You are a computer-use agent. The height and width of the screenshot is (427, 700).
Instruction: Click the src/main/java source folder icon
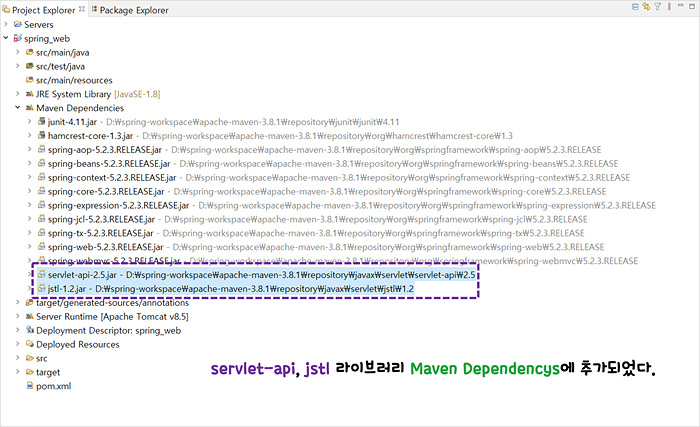29,52
